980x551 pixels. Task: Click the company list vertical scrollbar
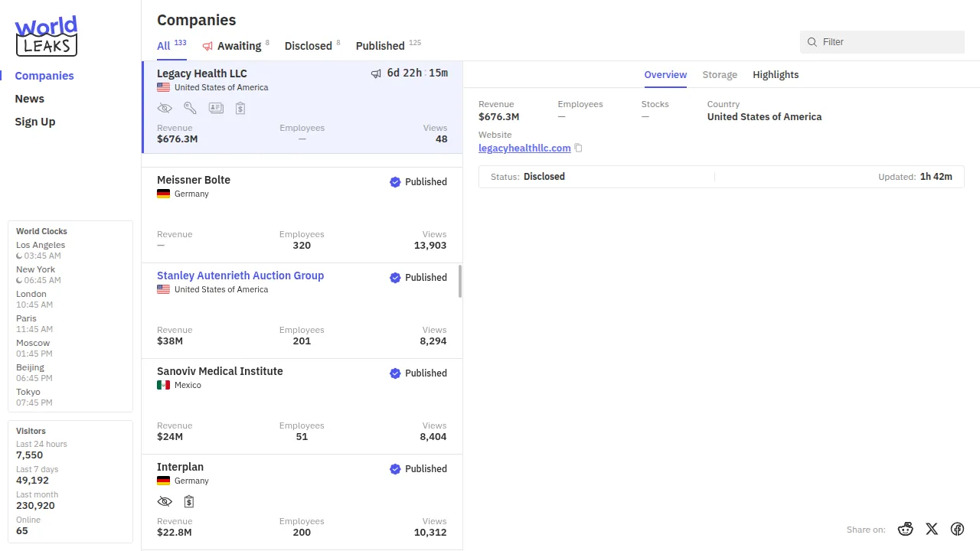coord(460,282)
